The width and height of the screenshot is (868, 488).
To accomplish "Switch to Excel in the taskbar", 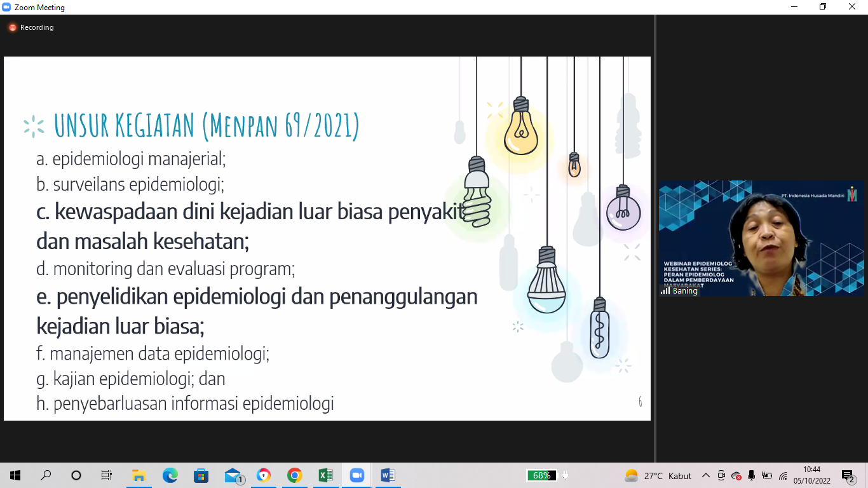I will coord(325,475).
